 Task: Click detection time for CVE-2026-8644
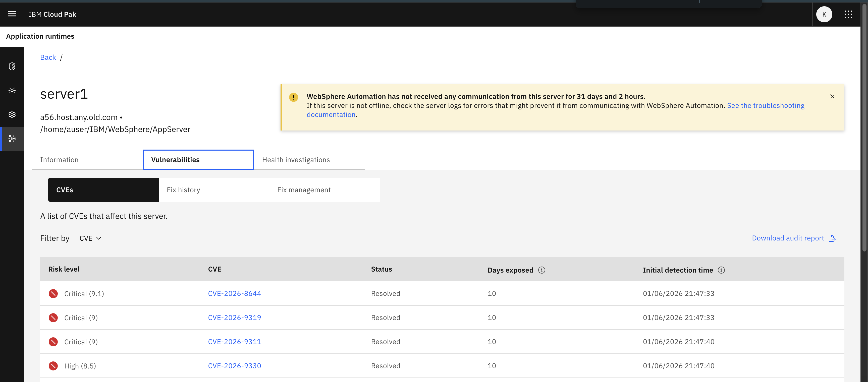coord(678,293)
